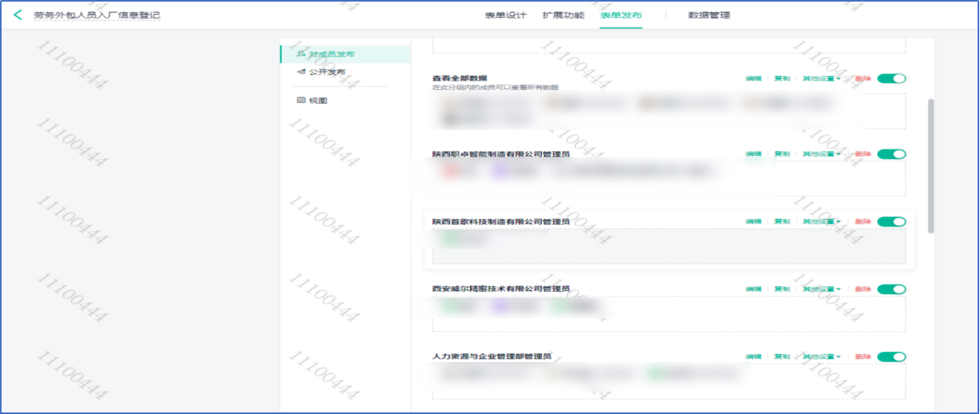The width and height of the screenshot is (980, 414).
Task: Expand 其他设置 dropdown for 查看全部数据
Action: click(821, 78)
